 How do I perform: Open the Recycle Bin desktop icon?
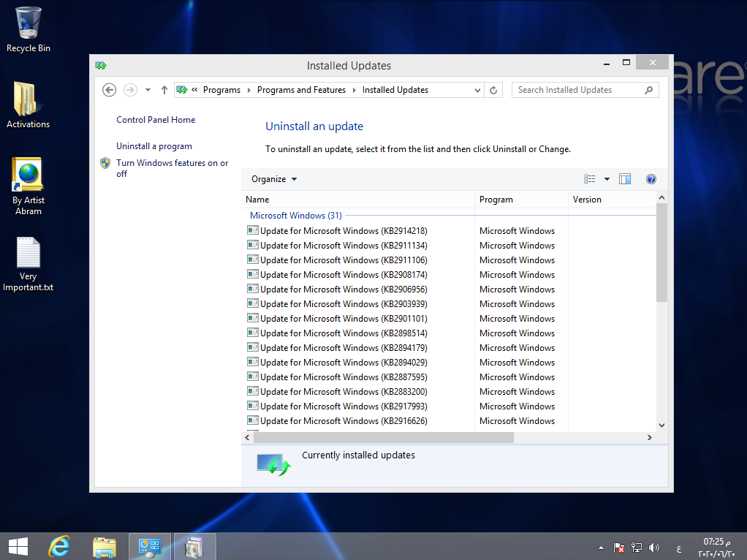[x=28, y=29]
